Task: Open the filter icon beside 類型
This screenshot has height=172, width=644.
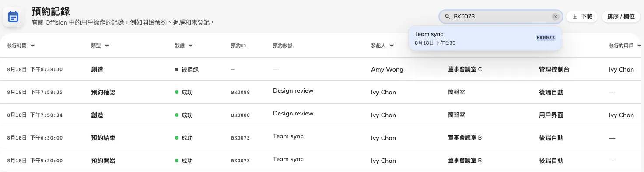Action: 107,46
